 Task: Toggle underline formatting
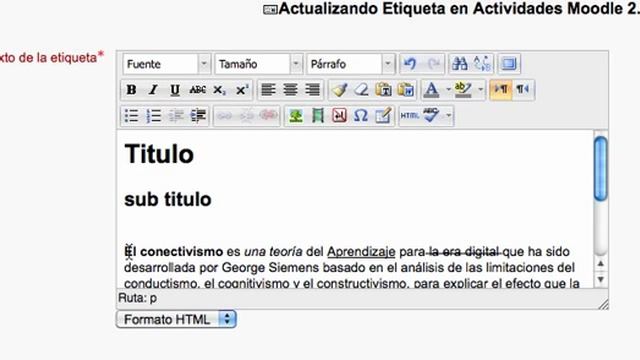click(175, 90)
